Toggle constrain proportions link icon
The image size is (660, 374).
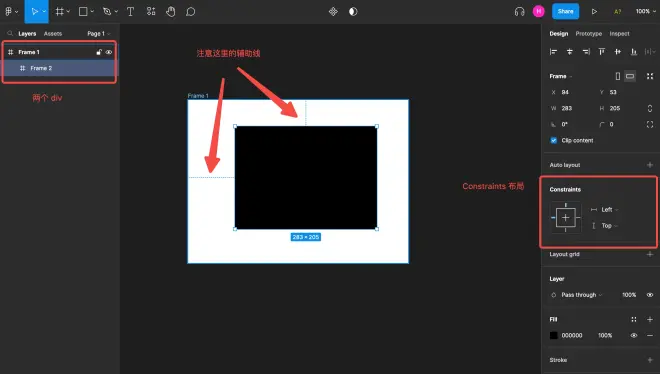coord(650,108)
